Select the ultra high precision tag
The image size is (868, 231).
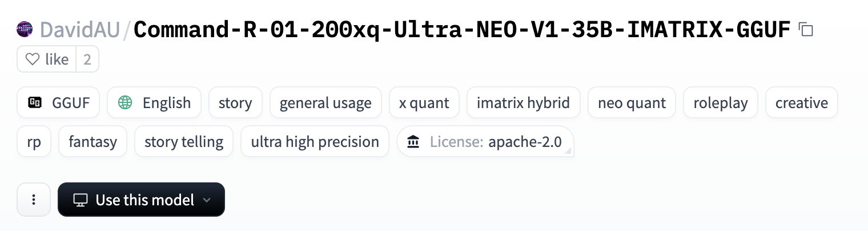coord(315,142)
